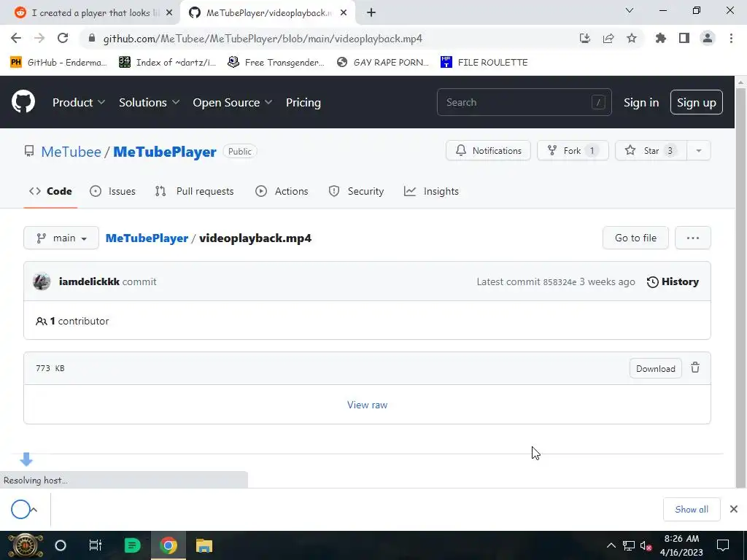Show hidden system tray icons

(x=611, y=545)
